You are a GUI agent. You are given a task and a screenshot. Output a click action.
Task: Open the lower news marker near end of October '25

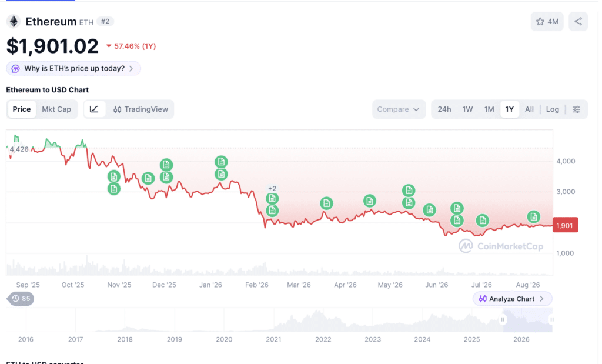113,189
